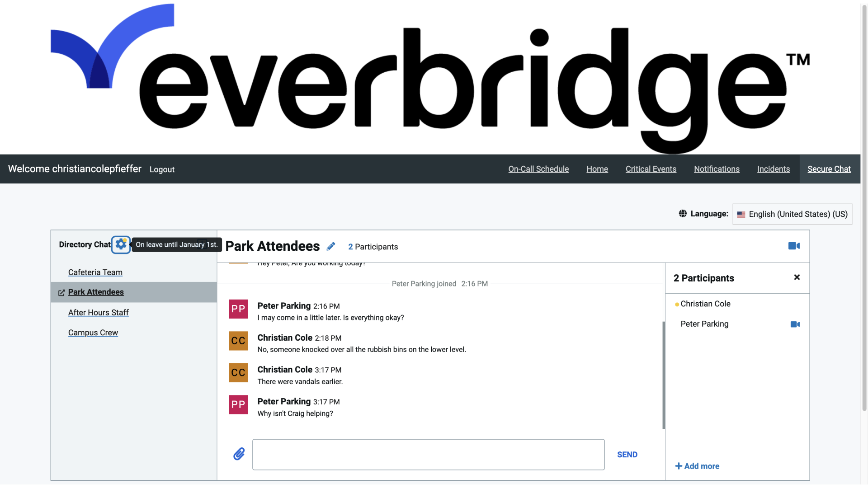Open the gear settings next to Directory Chat
Viewport: 868px width, 488px height.
pyautogui.click(x=120, y=244)
